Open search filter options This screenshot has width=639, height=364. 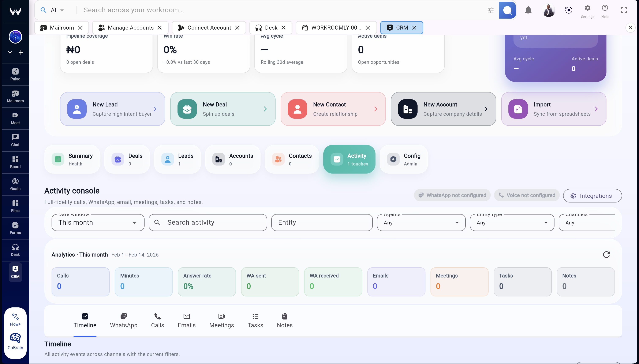(490, 10)
